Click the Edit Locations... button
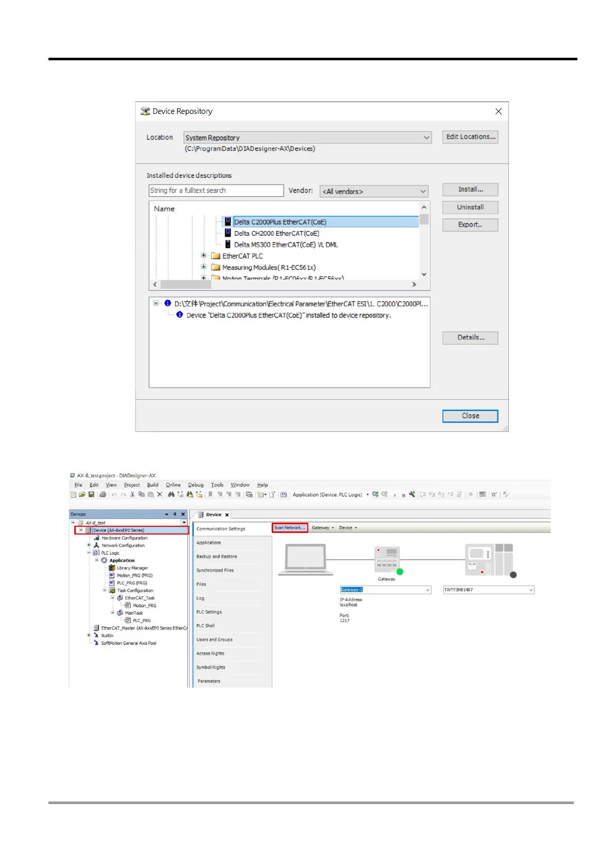614x868 pixels. click(x=470, y=137)
